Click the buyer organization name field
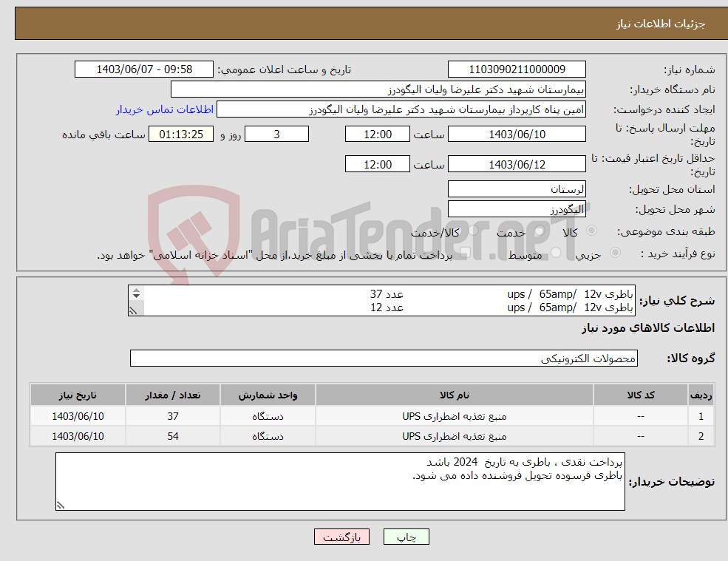Viewport: 728px width, 561px height. [378, 89]
